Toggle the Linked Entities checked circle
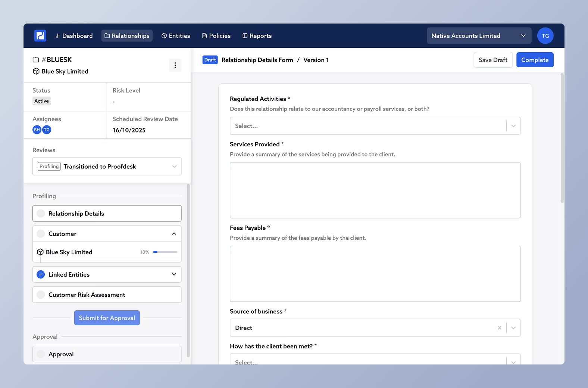The height and width of the screenshot is (388, 588). tap(41, 274)
